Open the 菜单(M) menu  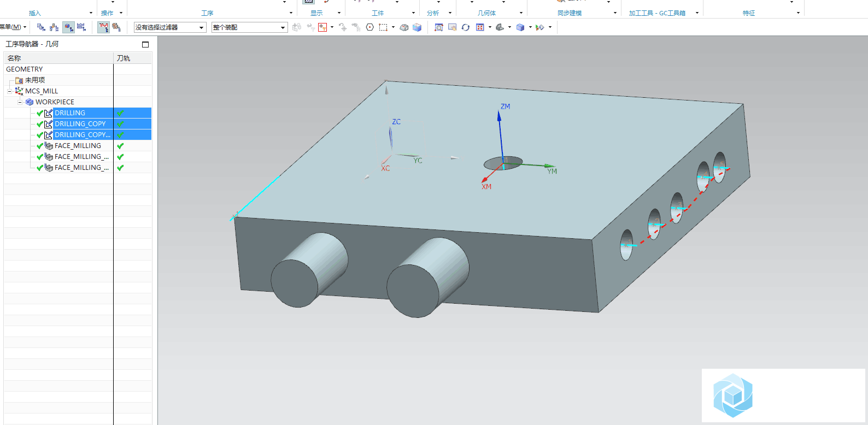(x=12, y=27)
